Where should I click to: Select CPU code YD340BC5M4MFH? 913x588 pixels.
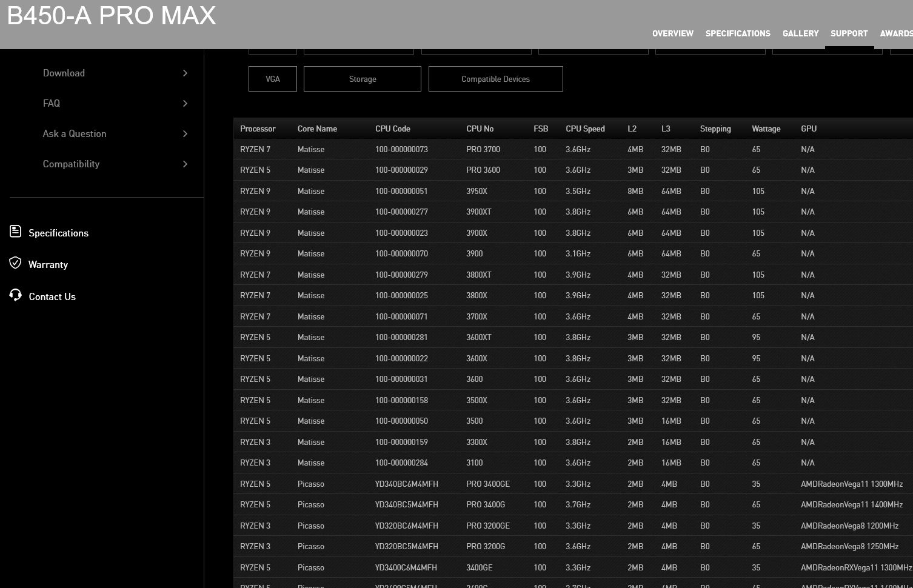pyautogui.click(x=407, y=504)
